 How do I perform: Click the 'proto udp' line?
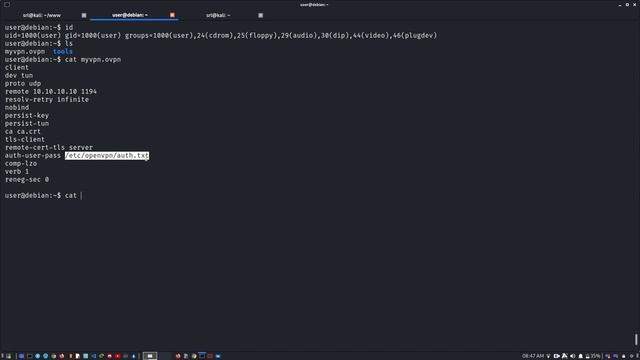click(23, 83)
